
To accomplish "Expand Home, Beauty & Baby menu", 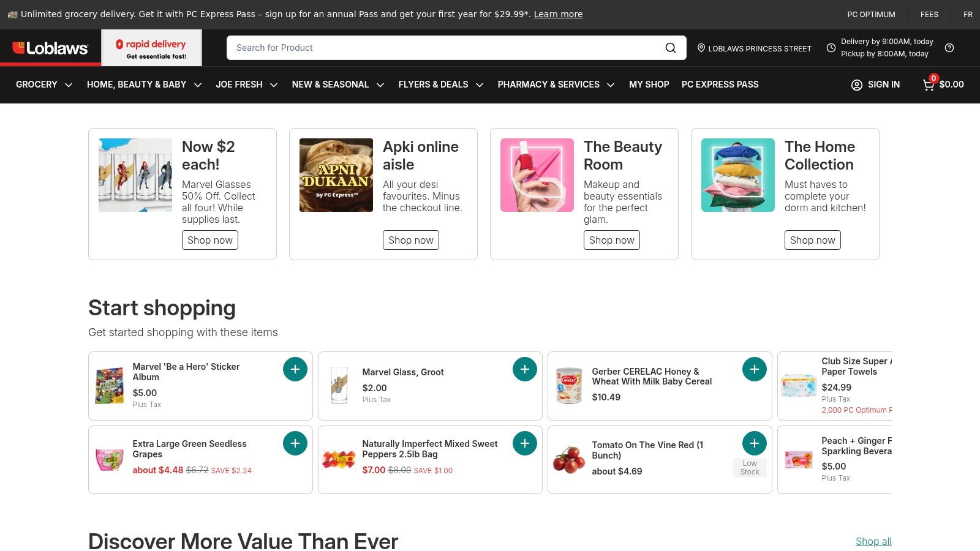I will (x=144, y=84).
